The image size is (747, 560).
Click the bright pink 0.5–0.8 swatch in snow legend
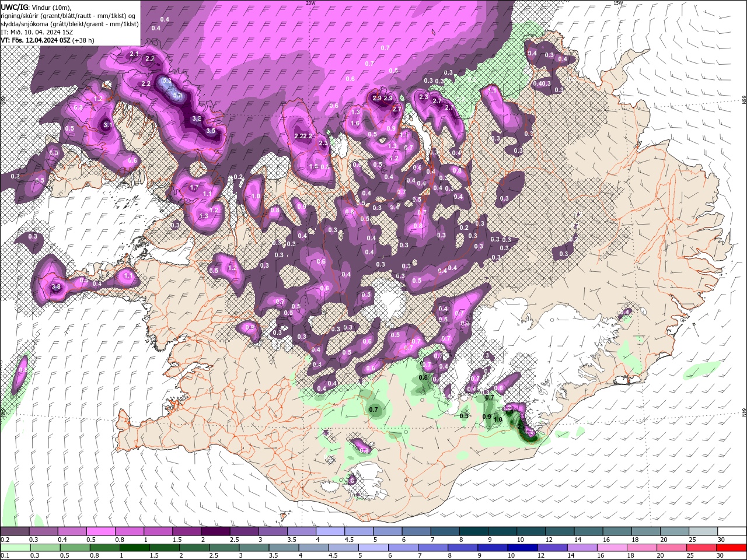click(x=100, y=531)
